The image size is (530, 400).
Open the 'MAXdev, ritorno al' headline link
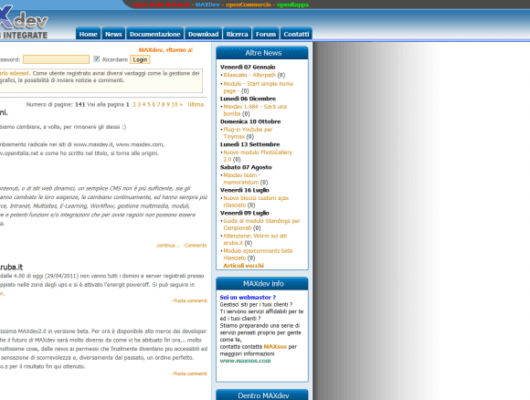click(x=166, y=50)
